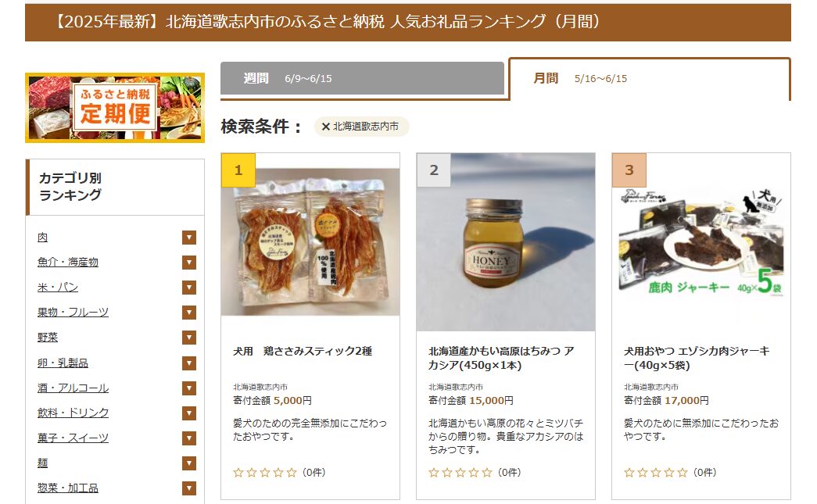817x504 pixels.
Task: Select the 月間 ranking tab
Action: pyautogui.click(x=650, y=79)
